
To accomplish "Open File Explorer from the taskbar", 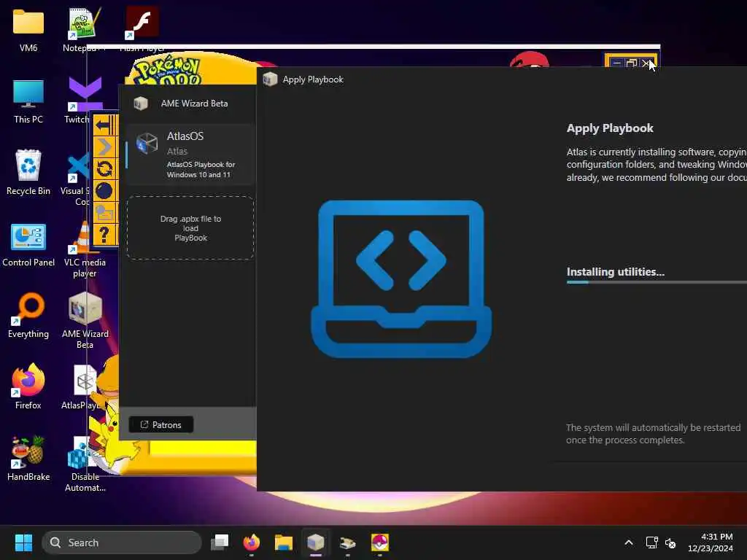I will [x=284, y=542].
